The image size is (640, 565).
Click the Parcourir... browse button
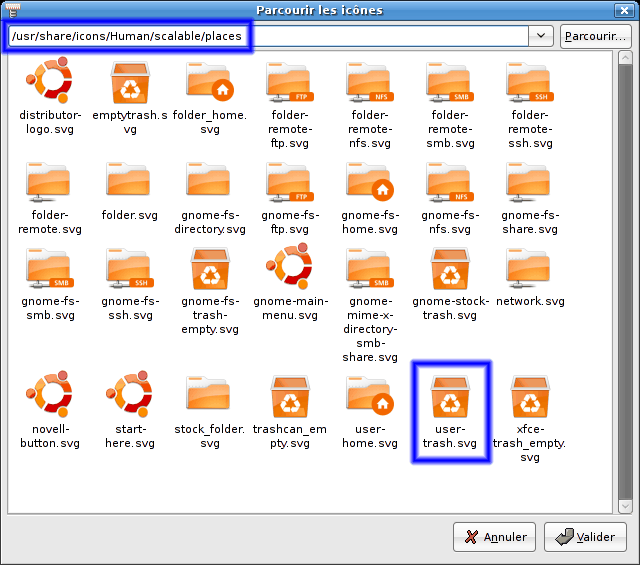(596, 36)
